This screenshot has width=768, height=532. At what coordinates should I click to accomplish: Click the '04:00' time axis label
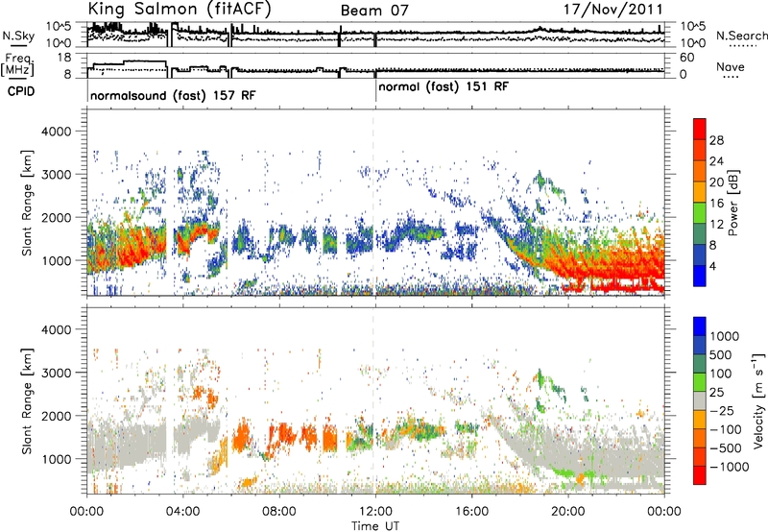[183, 512]
